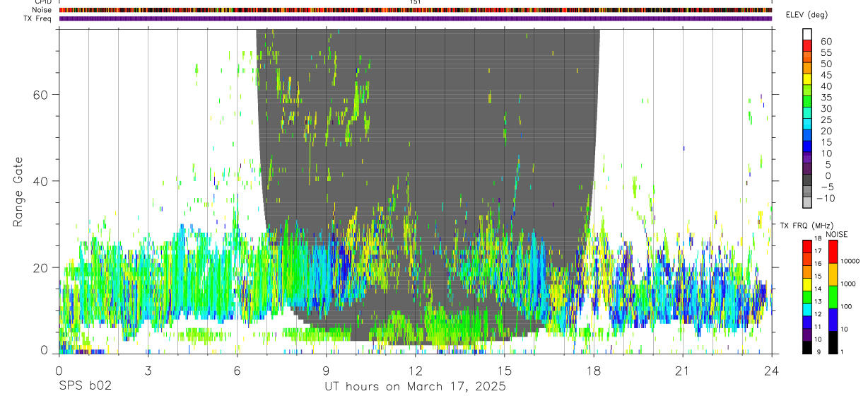This screenshot has width=868, height=401.
Task: Click the multicolored Noise strip above plot
Action: pos(415,10)
